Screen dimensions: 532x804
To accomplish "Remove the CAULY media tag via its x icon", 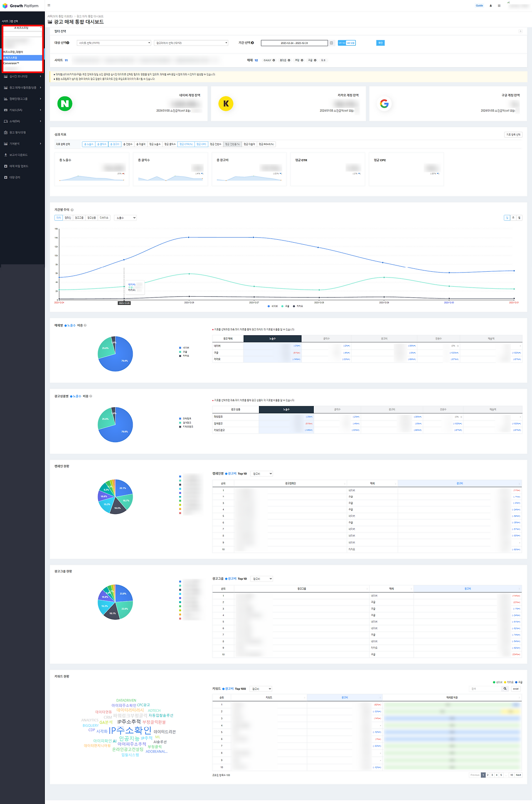I will [x=273, y=60].
